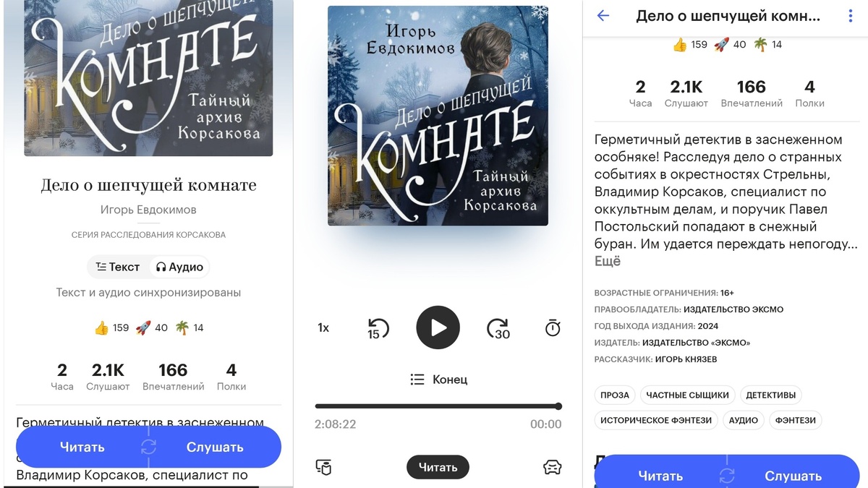Select the ДЕТЕКТИВЫ genre tag

coord(771,395)
